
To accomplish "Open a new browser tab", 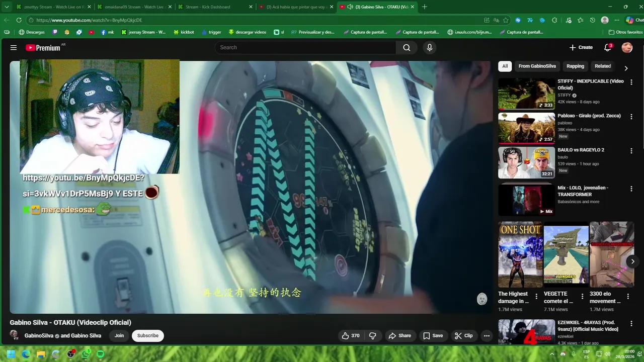I will 425,7.
